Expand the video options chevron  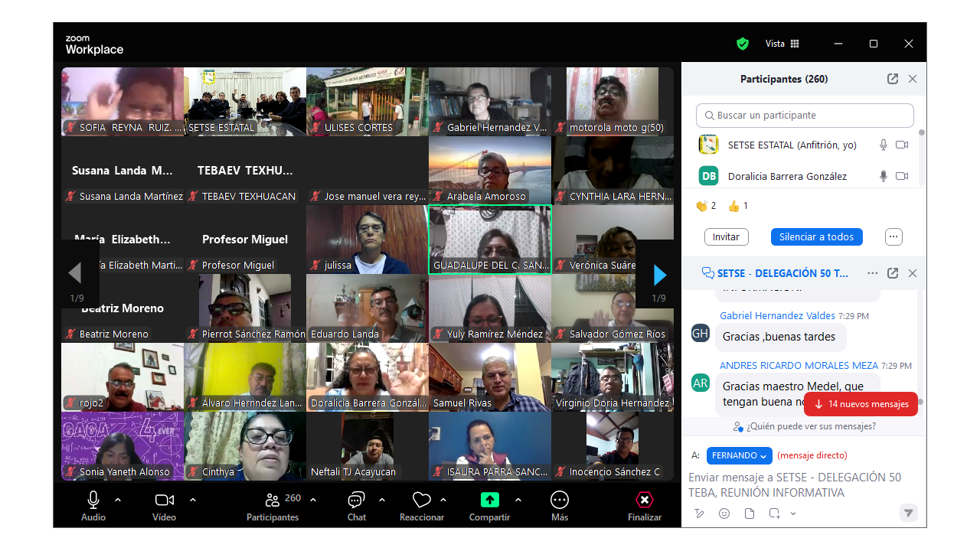click(193, 500)
